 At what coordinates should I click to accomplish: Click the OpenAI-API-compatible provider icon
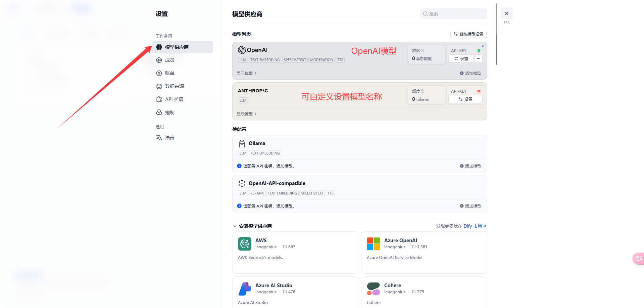242,183
